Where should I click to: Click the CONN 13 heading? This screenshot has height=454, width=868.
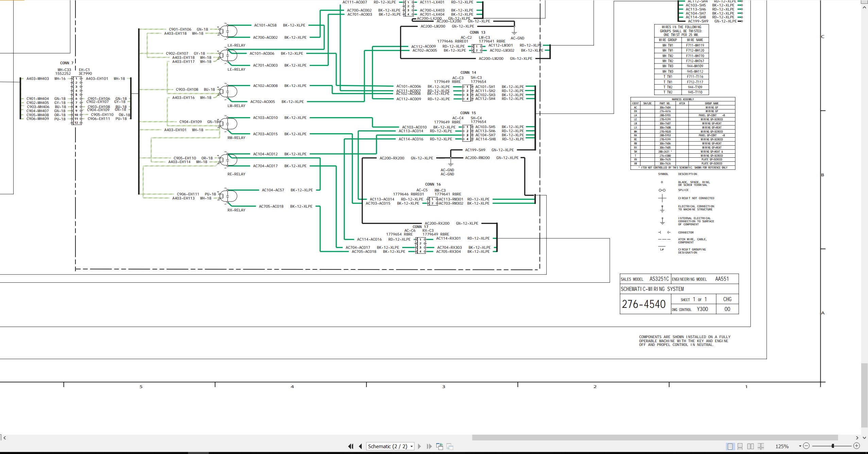click(477, 32)
